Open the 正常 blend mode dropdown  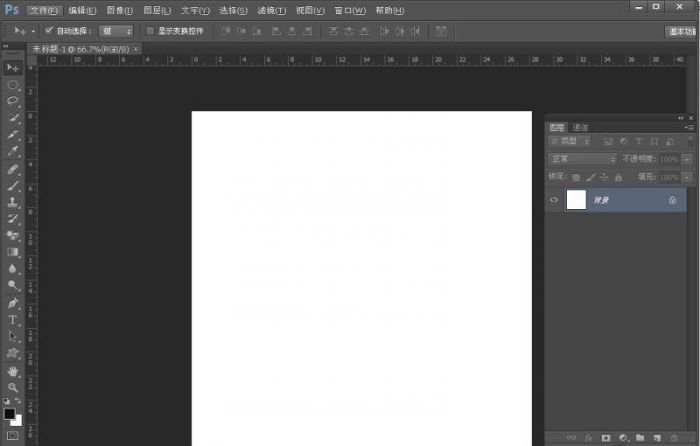click(582, 159)
